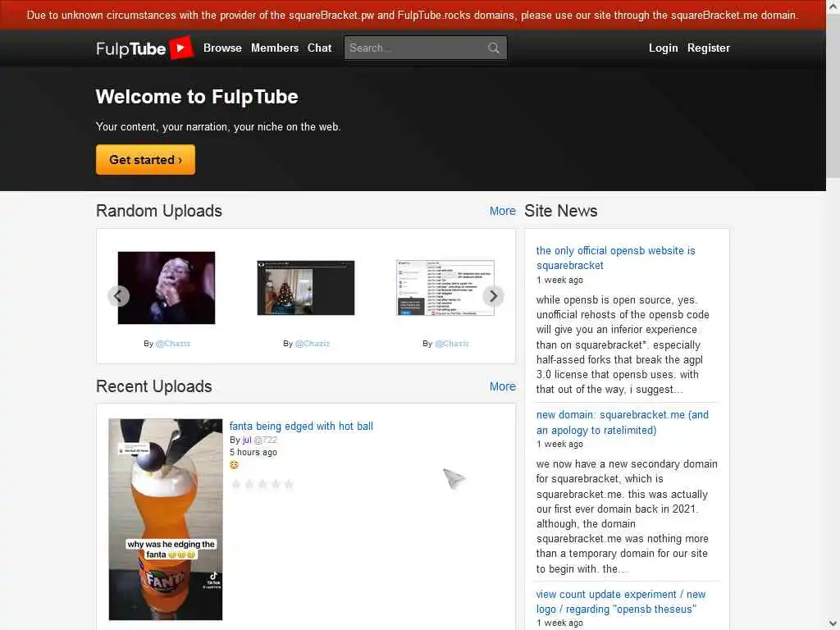
Task: Open the fanta video thumbnail
Action: pos(166,519)
